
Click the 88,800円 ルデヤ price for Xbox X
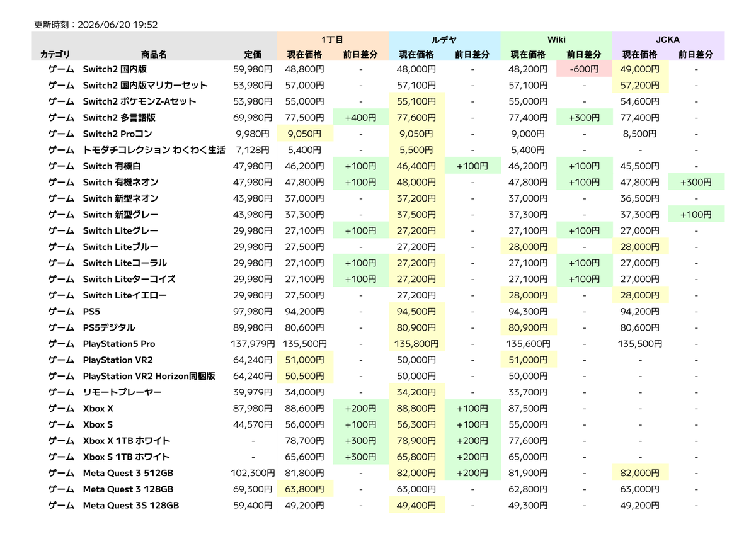point(416,408)
